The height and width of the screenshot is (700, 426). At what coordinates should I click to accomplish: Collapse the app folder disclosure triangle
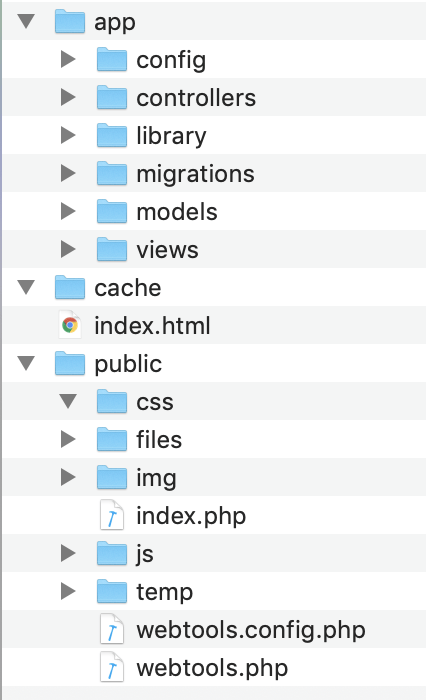(26, 21)
